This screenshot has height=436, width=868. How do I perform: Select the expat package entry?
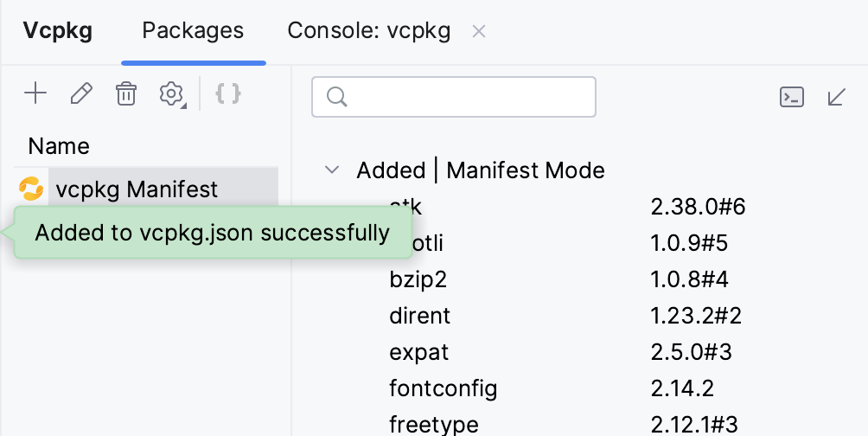tap(419, 353)
